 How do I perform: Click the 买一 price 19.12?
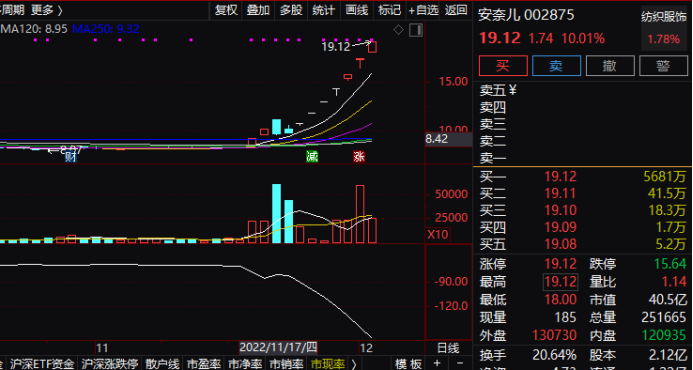coord(560,177)
